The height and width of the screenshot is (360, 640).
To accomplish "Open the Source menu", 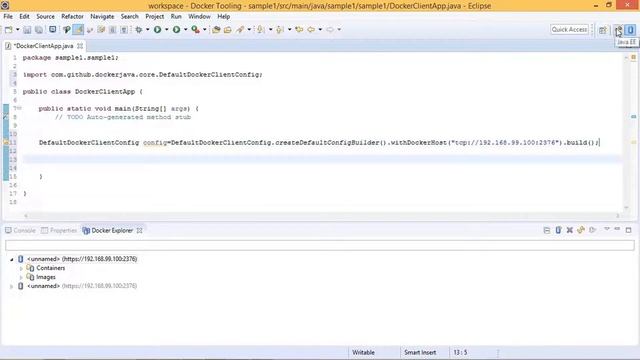I will coord(45,16).
